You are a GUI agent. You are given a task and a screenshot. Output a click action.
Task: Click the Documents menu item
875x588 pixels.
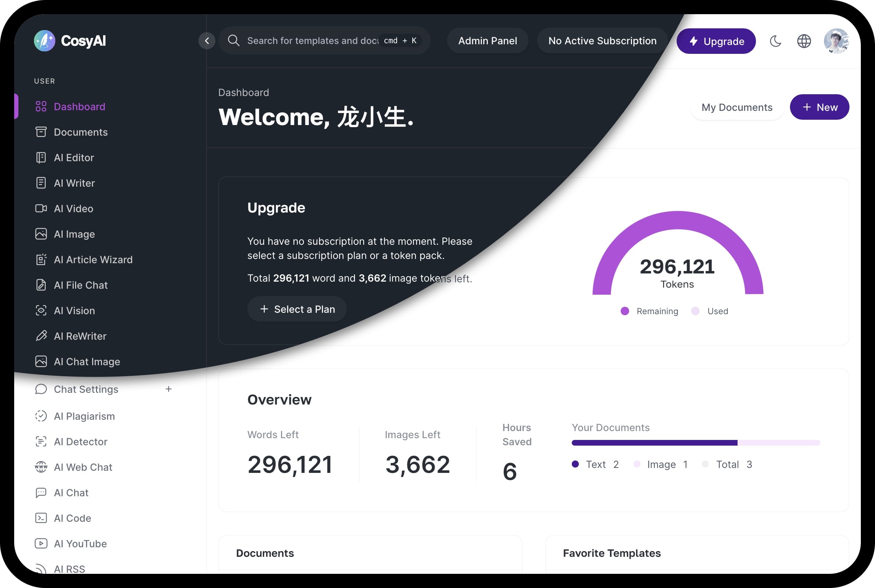[x=81, y=132]
